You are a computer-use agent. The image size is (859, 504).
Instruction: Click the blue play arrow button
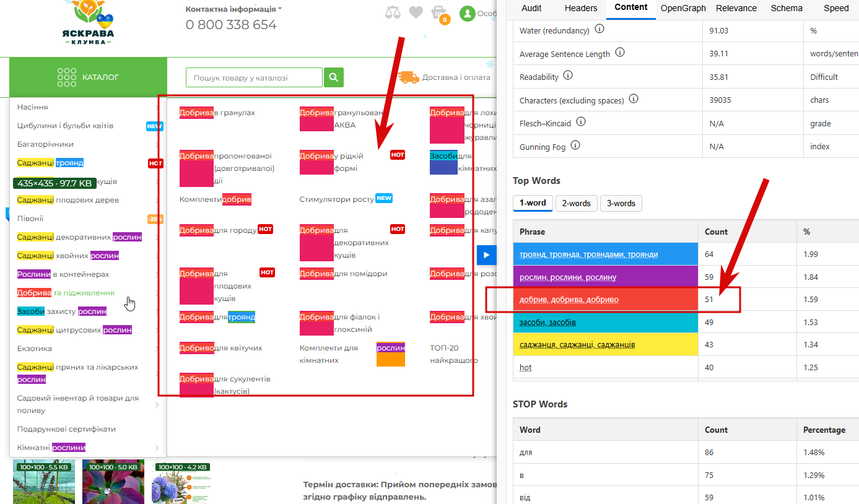click(x=486, y=254)
